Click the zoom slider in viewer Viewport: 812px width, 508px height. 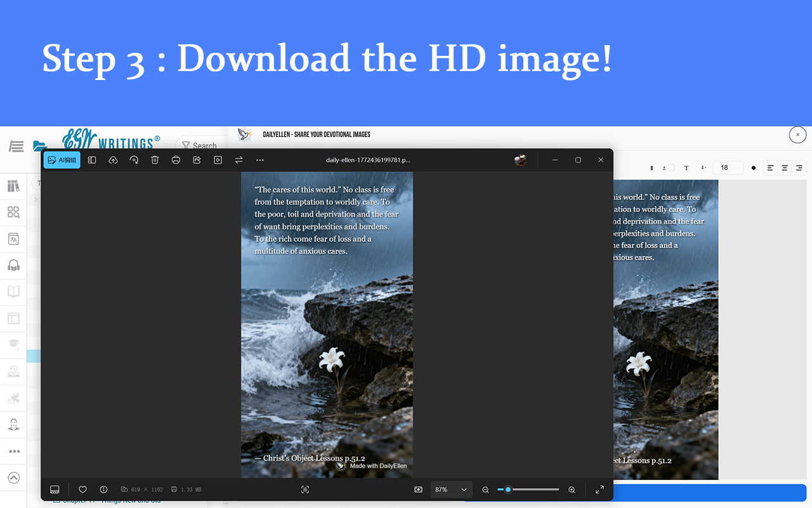(x=528, y=490)
